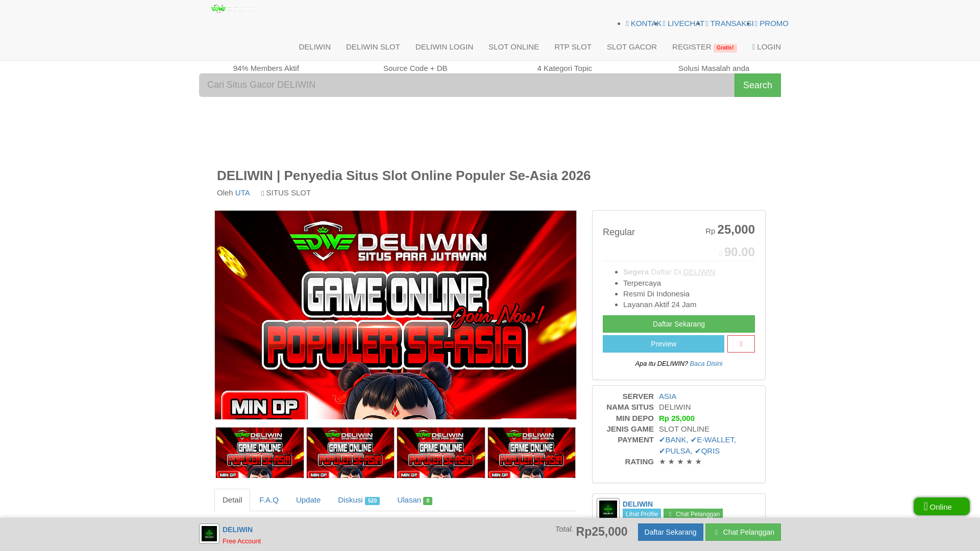Click the Baca Disini link

(706, 364)
